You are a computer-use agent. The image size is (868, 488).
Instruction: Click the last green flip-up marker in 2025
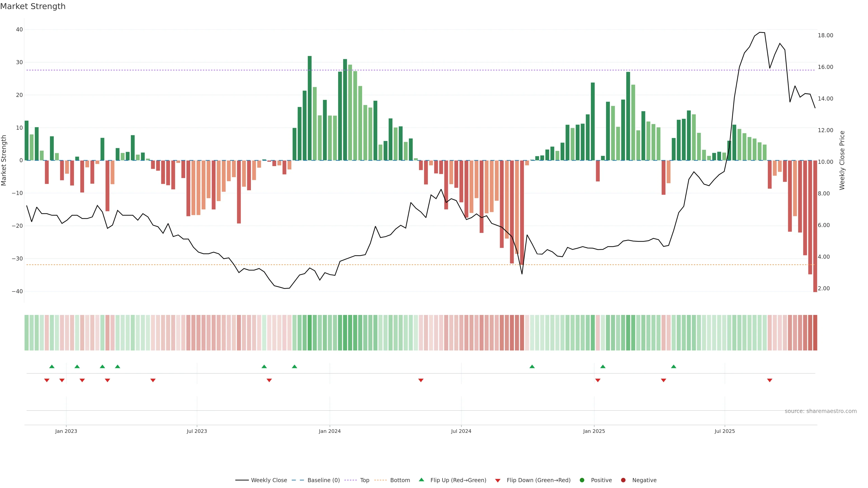point(674,366)
